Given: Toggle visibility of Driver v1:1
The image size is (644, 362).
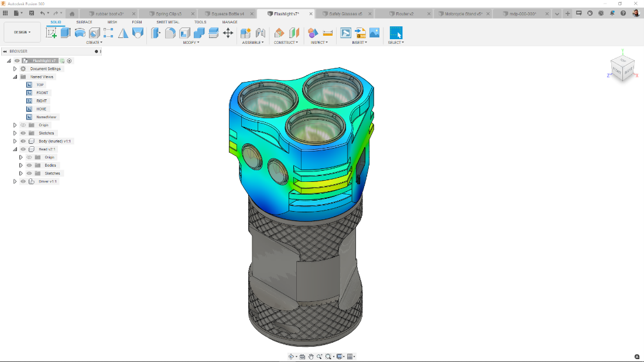Looking at the screenshot, I should click(x=23, y=181).
